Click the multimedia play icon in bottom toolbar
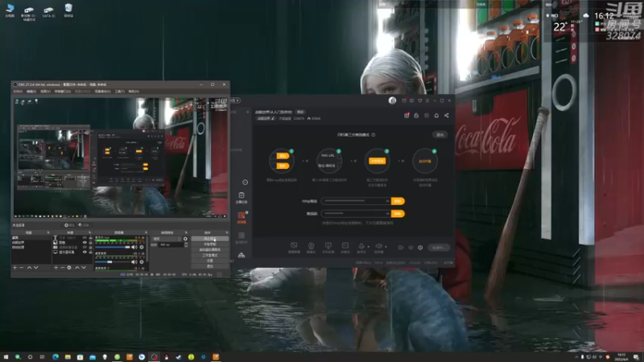 pos(345,246)
